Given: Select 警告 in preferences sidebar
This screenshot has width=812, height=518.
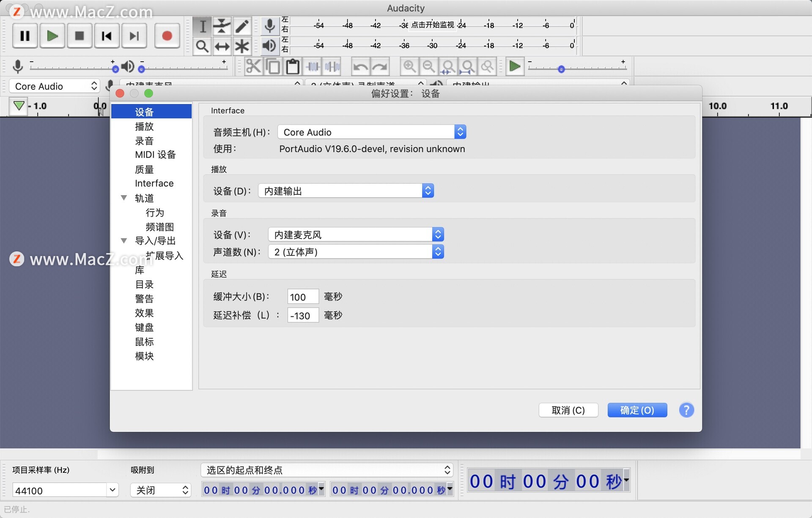Looking at the screenshot, I should pyautogui.click(x=144, y=299).
